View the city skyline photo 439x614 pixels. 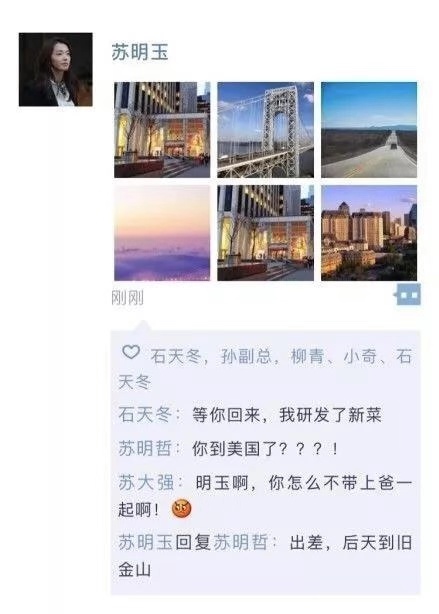(369, 233)
